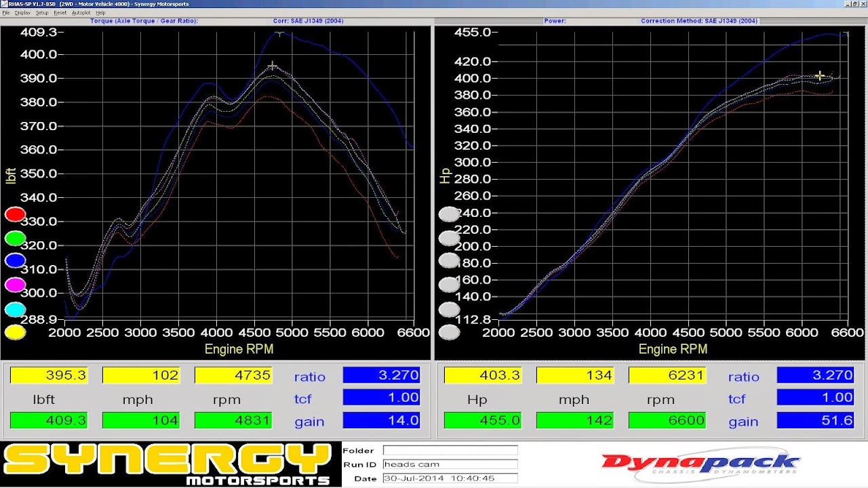Click the sixth gray run button in power graph
The width and height of the screenshot is (868, 488).
[449, 332]
